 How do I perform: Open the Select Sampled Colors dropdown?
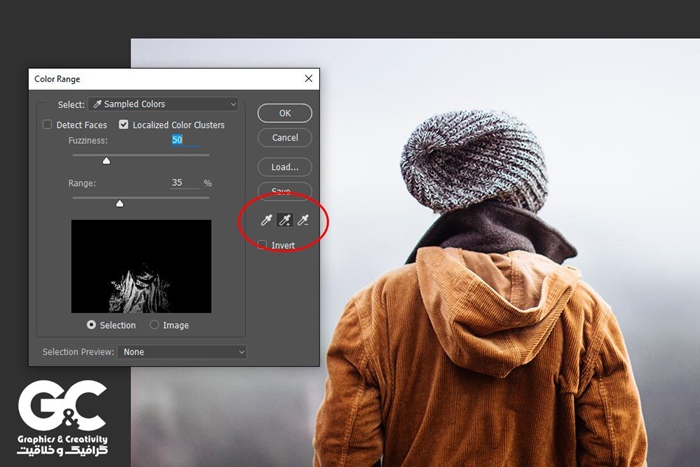tap(163, 104)
